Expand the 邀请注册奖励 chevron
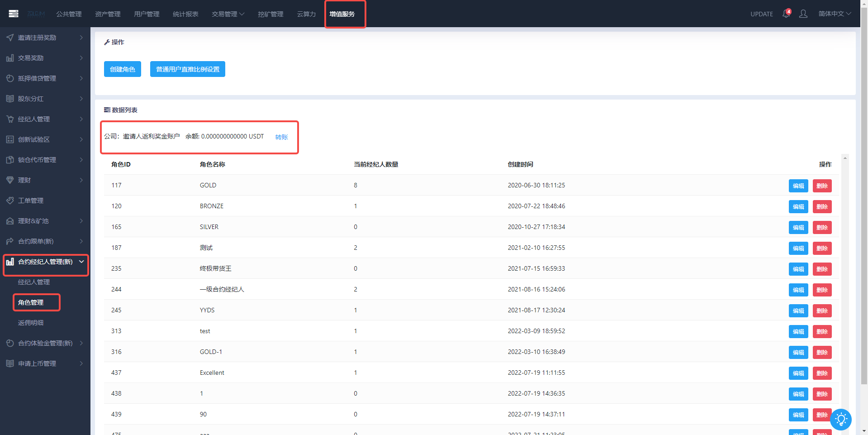The height and width of the screenshot is (435, 868). pos(81,38)
